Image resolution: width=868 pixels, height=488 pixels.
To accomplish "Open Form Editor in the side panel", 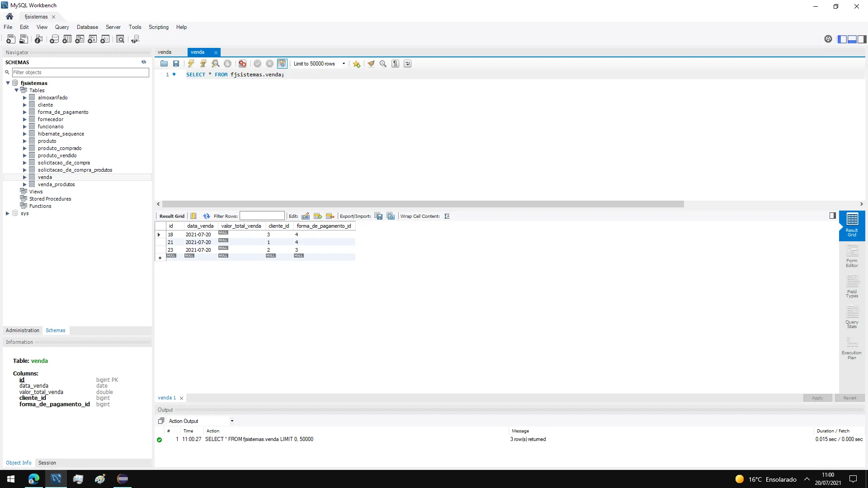I will pos(852,256).
